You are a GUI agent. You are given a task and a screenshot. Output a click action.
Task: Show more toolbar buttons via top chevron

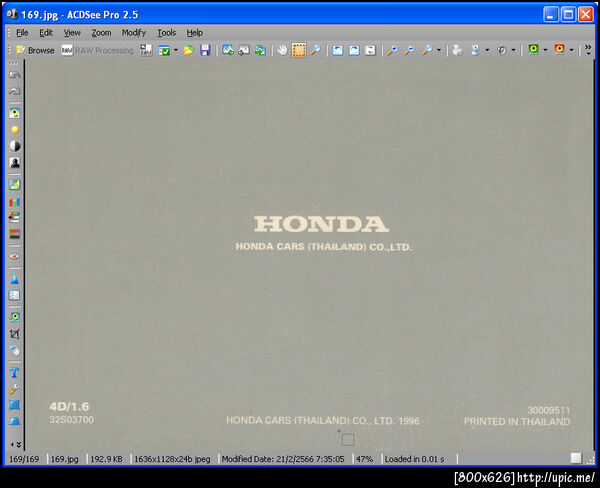point(588,50)
